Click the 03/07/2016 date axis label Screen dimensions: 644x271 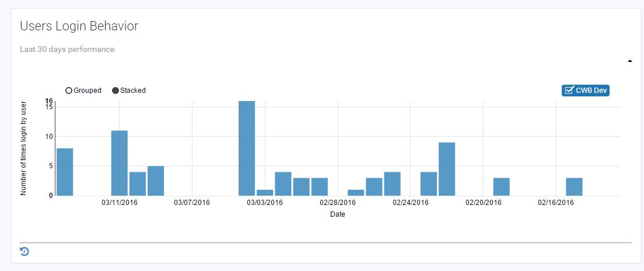pos(192,203)
